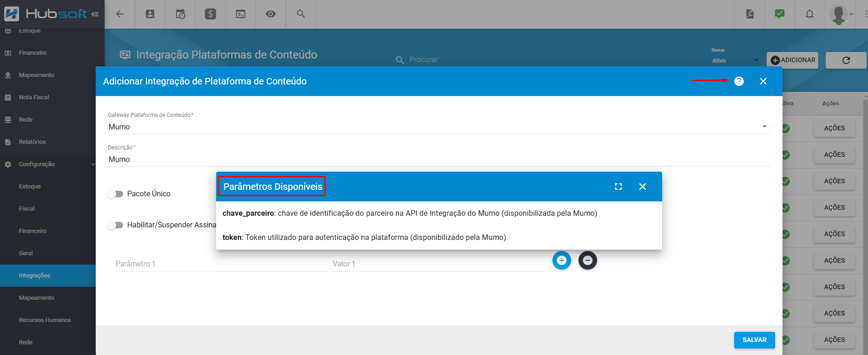
Task: Open the calendar clock toolbar icon
Action: [x=180, y=14]
